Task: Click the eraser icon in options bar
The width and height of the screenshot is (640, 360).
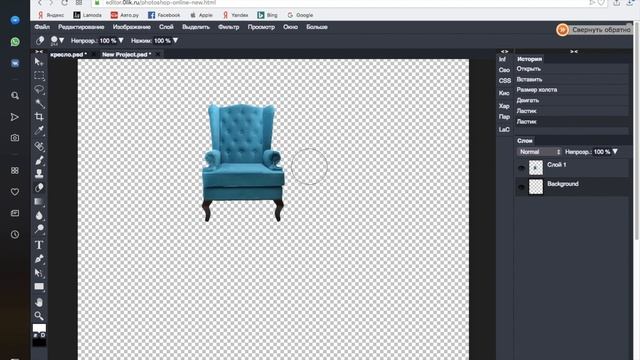Action: coord(40,40)
